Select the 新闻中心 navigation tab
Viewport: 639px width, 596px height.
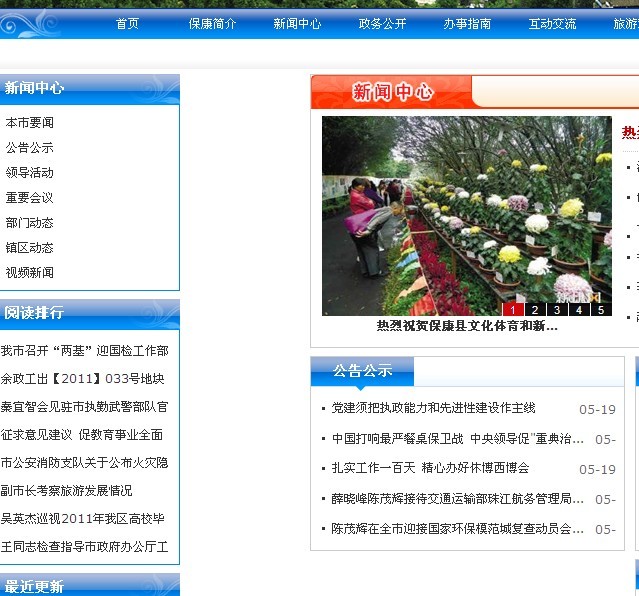(x=297, y=24)
